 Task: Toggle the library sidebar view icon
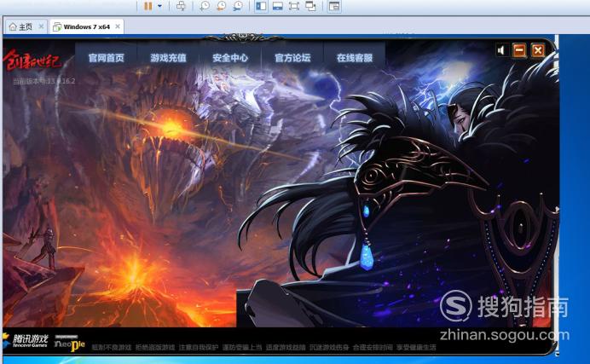click(x=261, y=6)
